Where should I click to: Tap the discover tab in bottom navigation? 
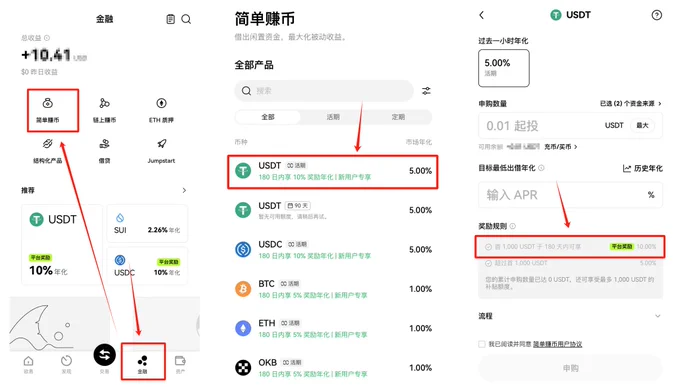point(66,364)
